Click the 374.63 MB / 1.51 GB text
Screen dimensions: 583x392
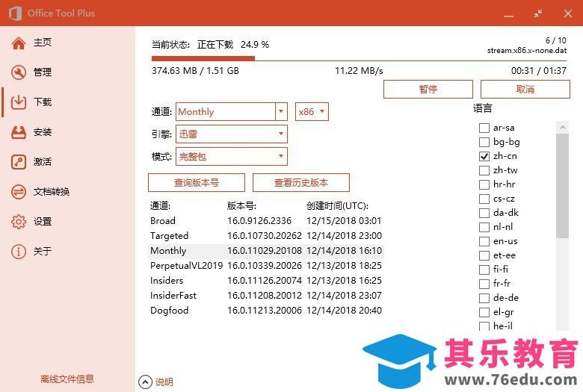point(195,71)
